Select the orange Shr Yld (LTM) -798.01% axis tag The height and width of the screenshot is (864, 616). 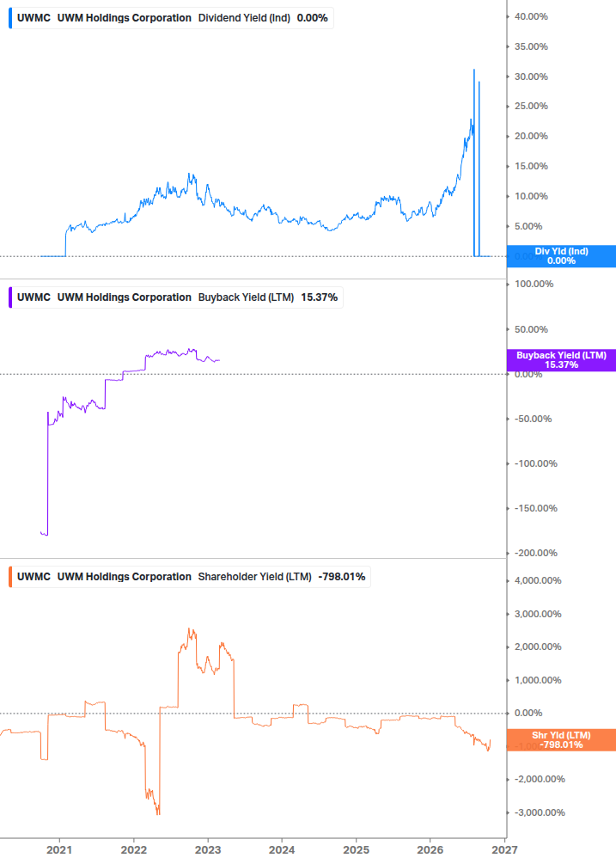coord(561,740)
